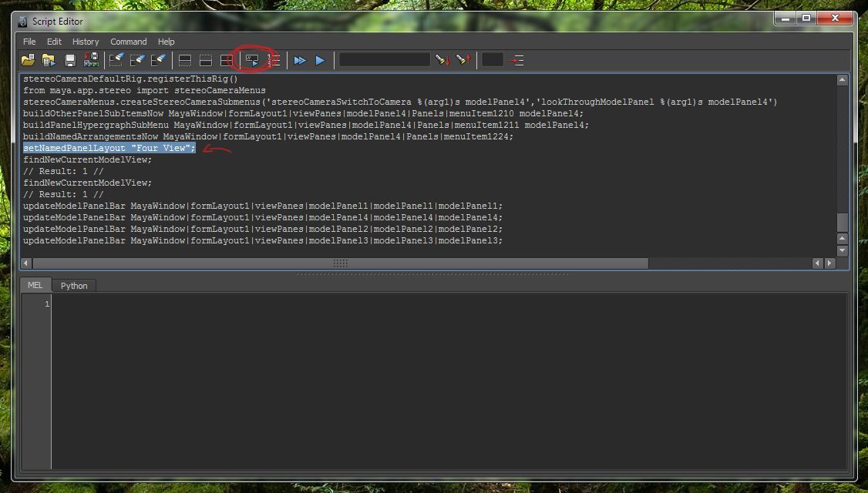
Task: Click the Source Script icon
Action: [x=49, y=60]
